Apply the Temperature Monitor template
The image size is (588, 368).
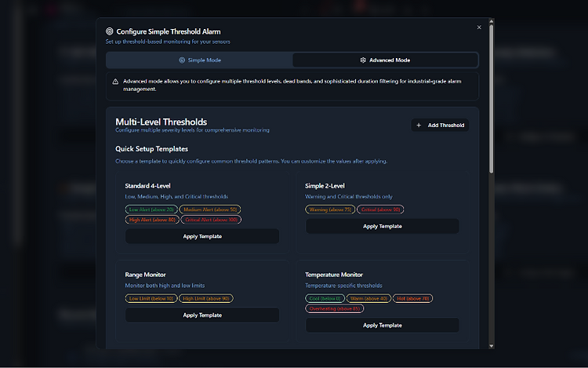(x=382, y=325)
